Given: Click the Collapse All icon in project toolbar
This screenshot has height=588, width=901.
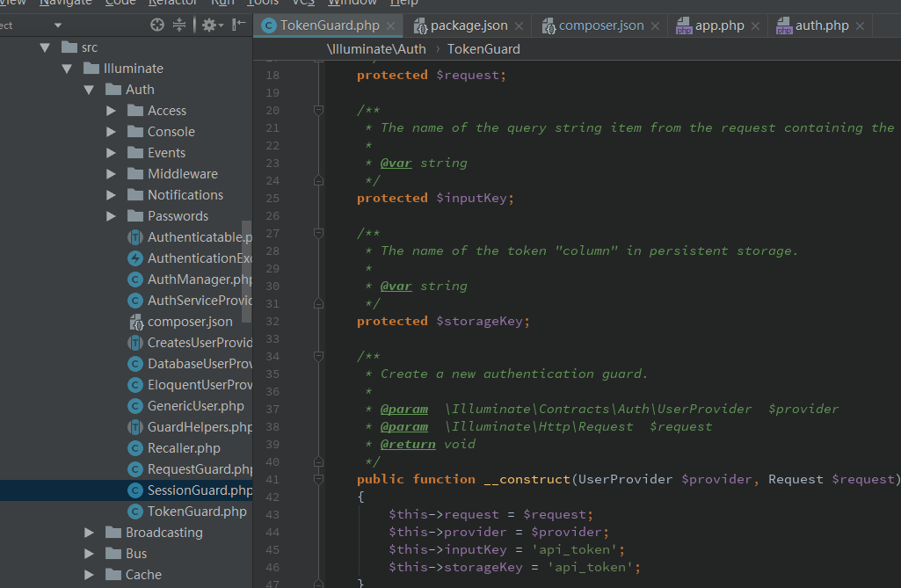Looking at the screenshot, I should pyautogui.click(x=179, y=25).
